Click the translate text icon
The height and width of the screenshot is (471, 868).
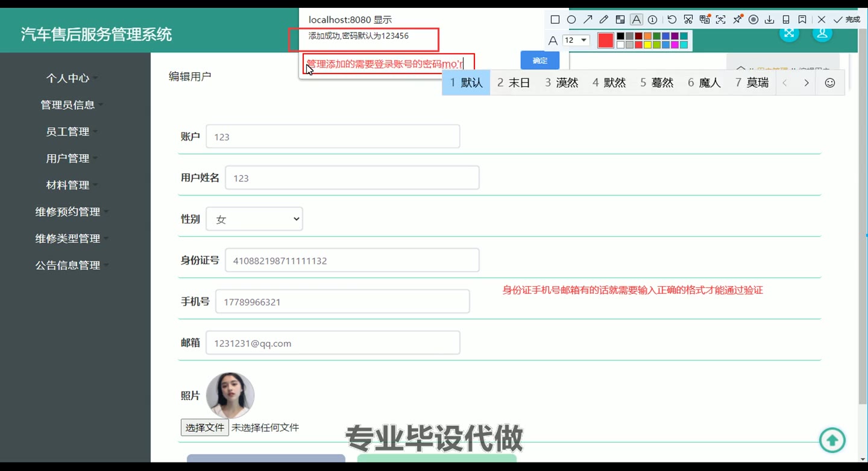705,19
